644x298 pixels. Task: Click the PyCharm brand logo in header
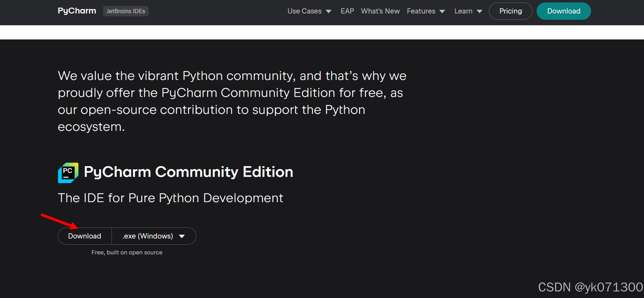click(x=77, y=11)
